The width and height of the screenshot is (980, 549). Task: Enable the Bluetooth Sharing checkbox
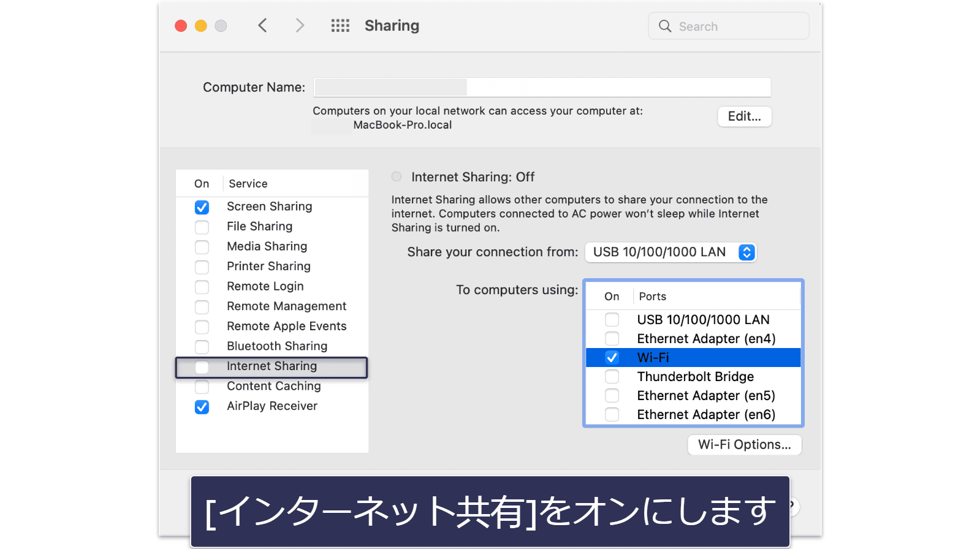(202, 347)
